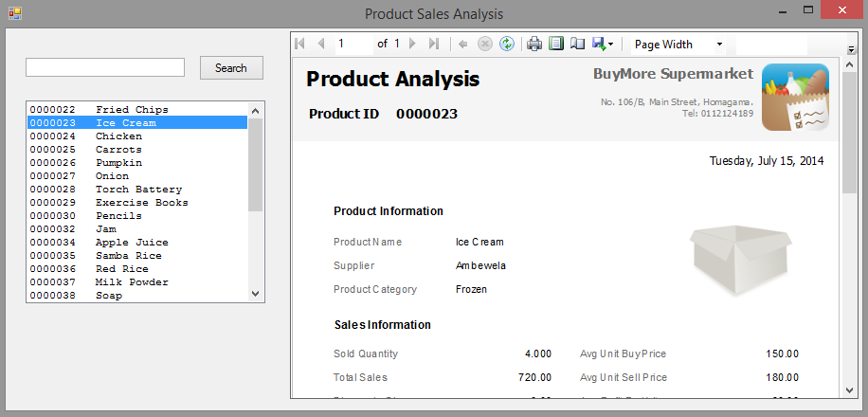
Task: Click the Stop rendering icon
Action: click(485, 44)
